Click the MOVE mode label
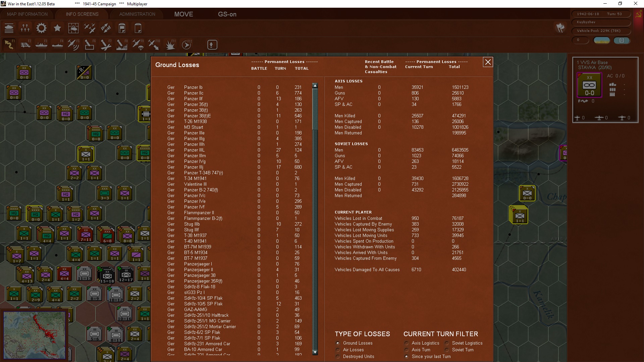644x362 pixels. (183, 14)
